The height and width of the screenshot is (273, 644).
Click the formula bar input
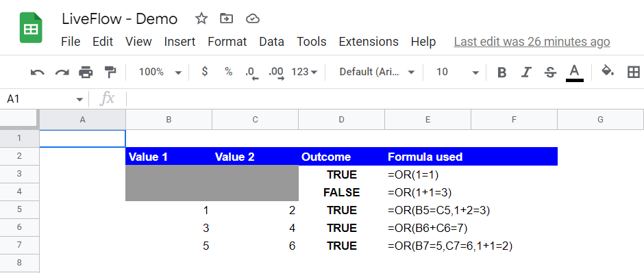(x=385, y=99)
